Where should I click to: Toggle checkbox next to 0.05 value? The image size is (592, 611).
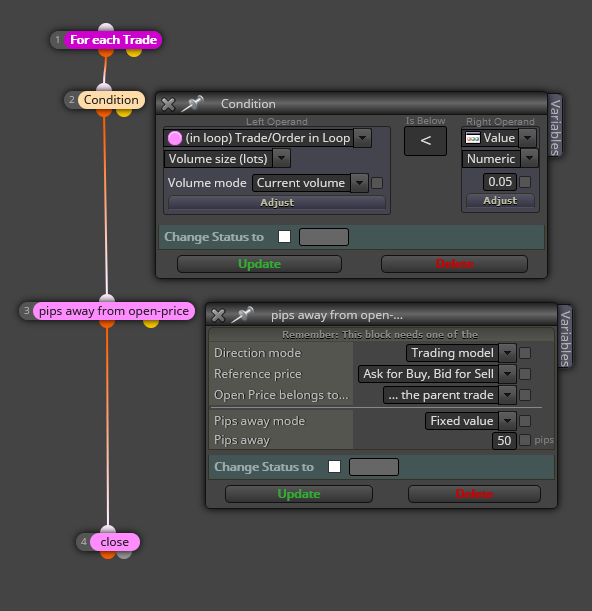(x=525, y=182)
